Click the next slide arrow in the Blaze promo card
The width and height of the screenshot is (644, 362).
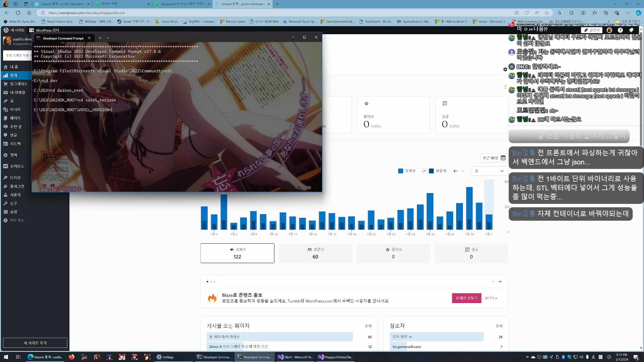pos(500,282)
